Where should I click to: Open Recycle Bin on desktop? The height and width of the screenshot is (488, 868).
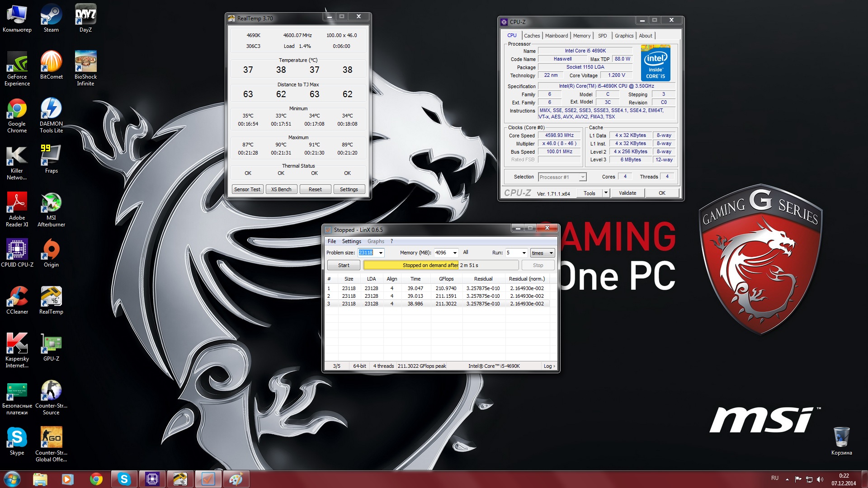(841, 440)
